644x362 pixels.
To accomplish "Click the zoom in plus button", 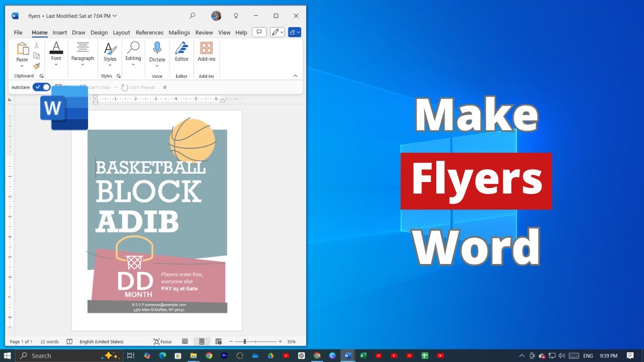I will click(x=280, y=341).
